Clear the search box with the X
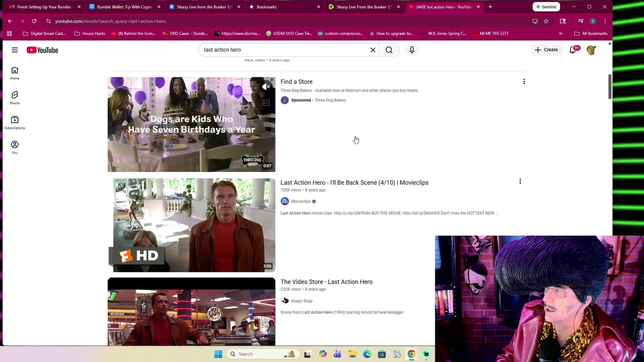This screenshot has width=644, height=362. pos(373,50)
